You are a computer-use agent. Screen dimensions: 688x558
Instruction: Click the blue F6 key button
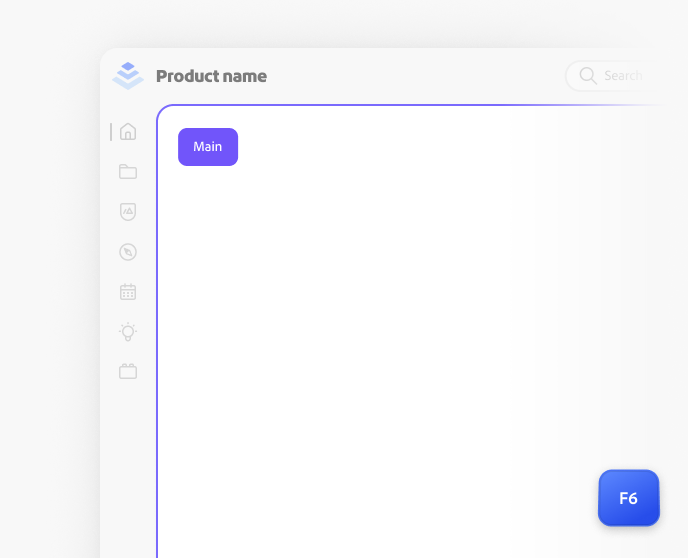point(628,498)
